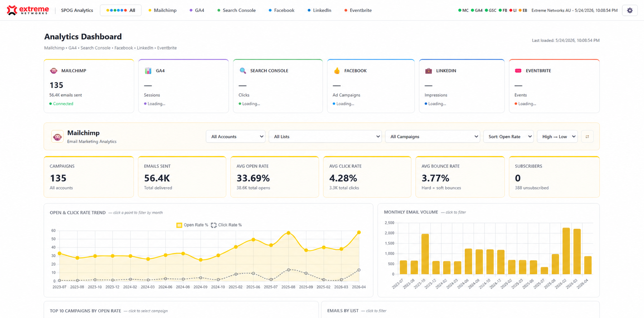
Task: Open the LinkedIn Impressions card
Action: (462, 86)
